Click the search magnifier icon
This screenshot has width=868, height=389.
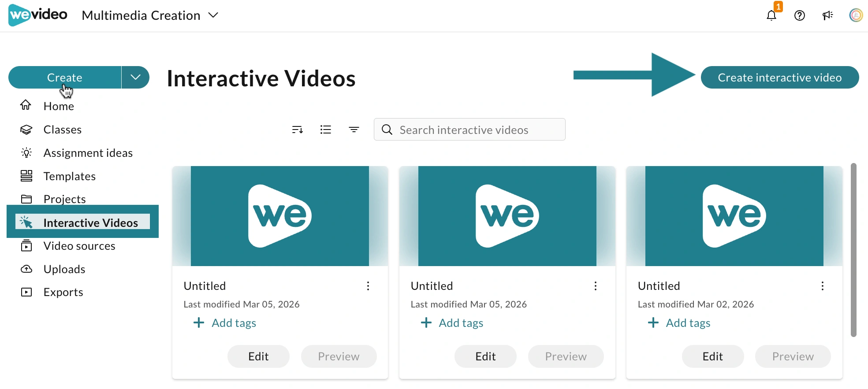tap(387, 130)
